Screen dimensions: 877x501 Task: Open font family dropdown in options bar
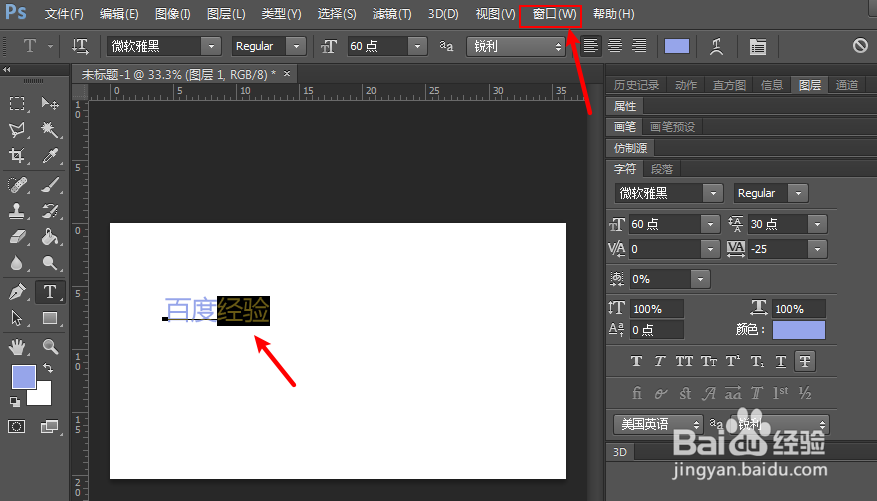211,46
